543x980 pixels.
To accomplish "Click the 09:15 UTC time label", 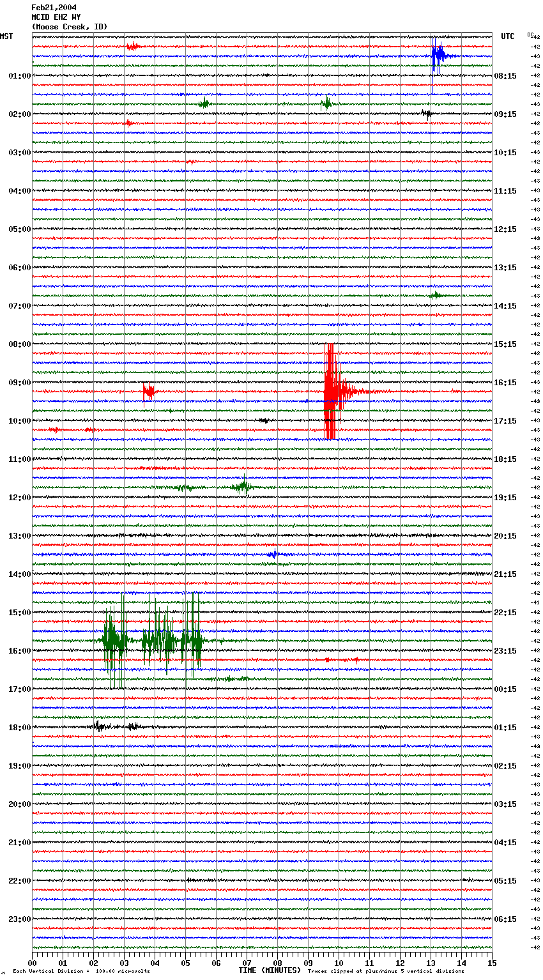I will pyautogui.click(x=505, y=114).
